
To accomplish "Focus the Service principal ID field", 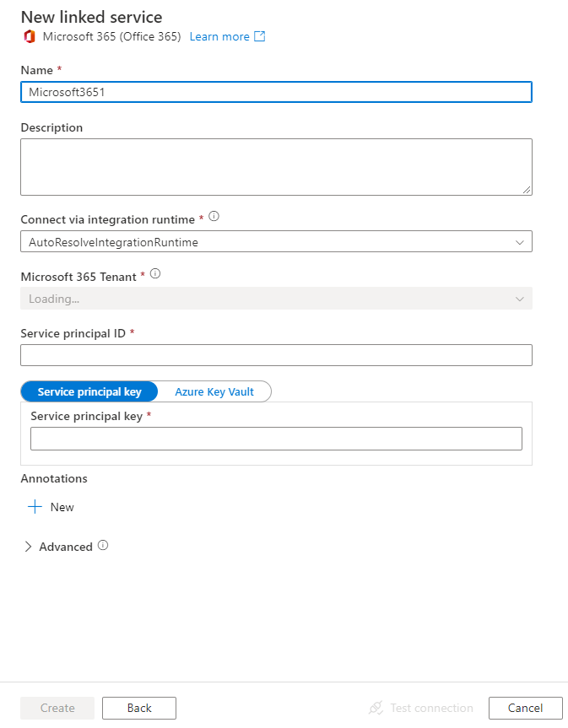I will (276, 355).
